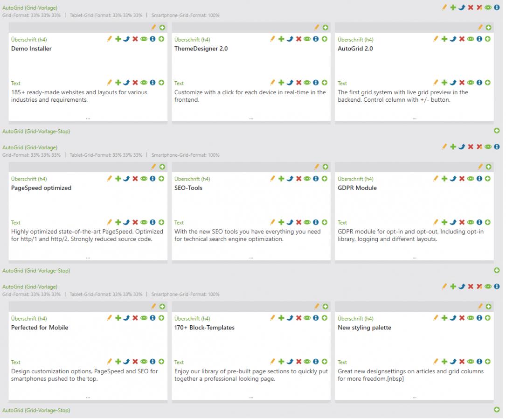Viewport: 506px width, 420px height.
Task: Expand the SEO-Tools column via ellipsis
Action: tap(251, 257)
